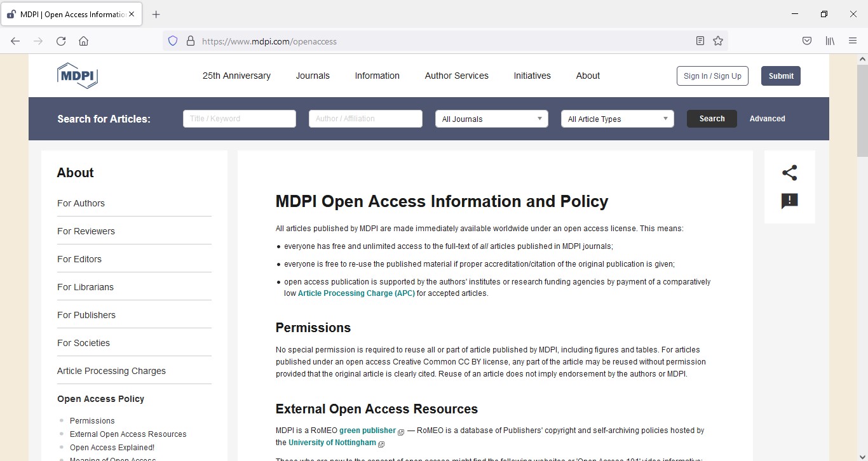Open the Advanced search link
The image size is (868, 461).
(767, 119)
